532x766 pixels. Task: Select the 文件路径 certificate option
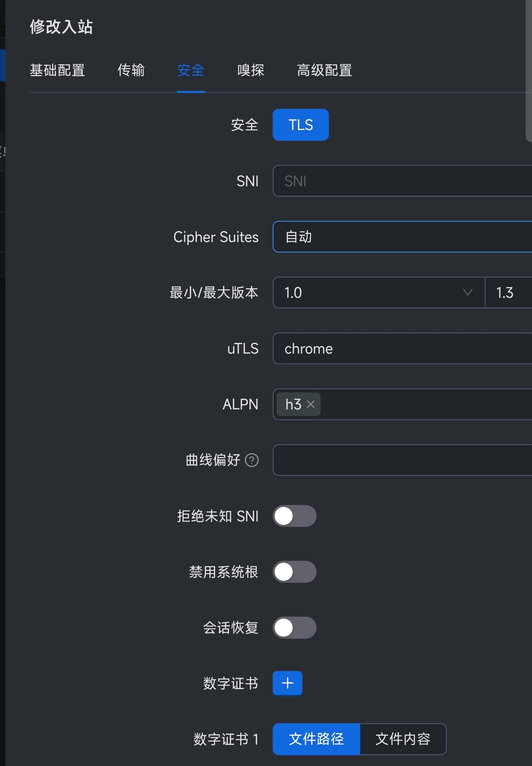316,739
